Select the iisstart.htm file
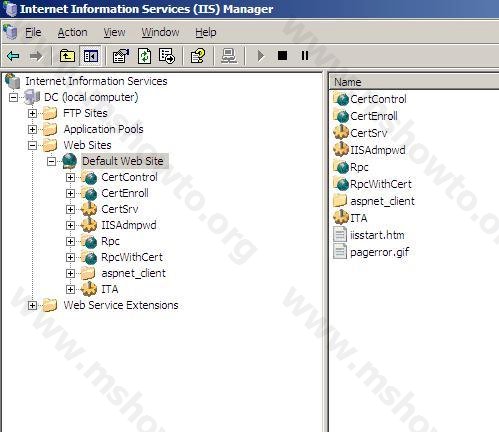The width and height of the screenshot is (499, 432). pos(377,235)
